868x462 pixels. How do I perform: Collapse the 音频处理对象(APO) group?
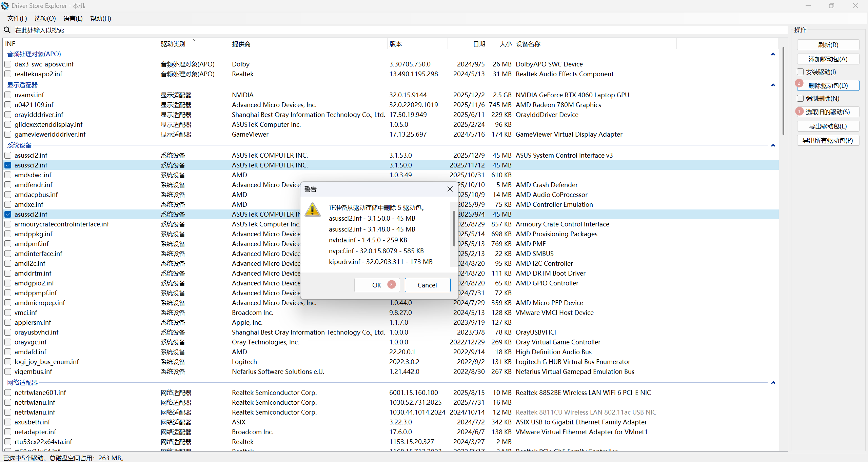[773, 54]
